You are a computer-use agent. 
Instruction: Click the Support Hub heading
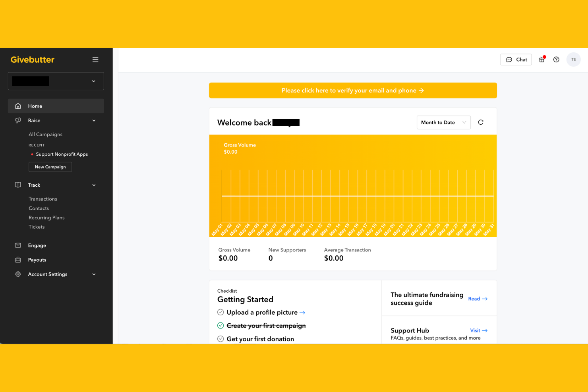point(410,330)
